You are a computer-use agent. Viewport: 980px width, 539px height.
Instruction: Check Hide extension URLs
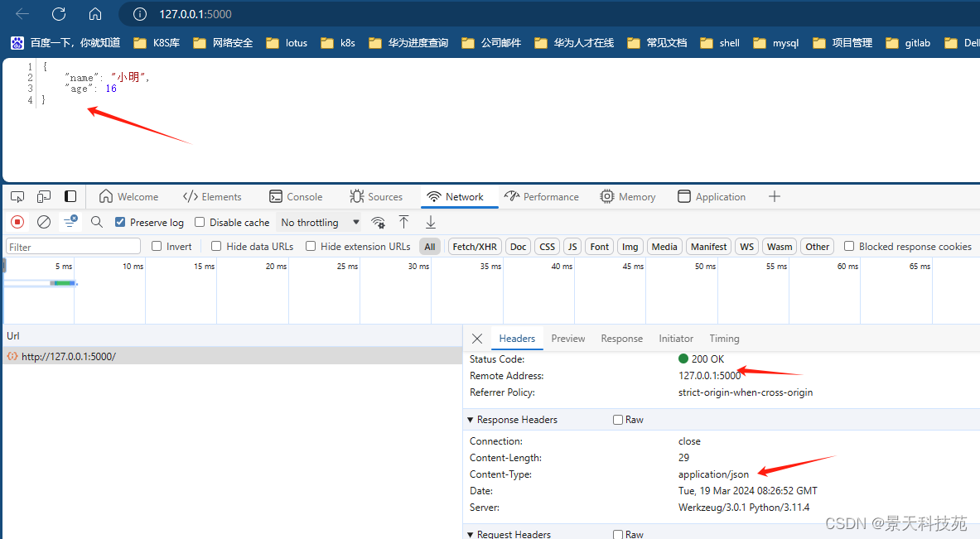click(x=311, y=246)
